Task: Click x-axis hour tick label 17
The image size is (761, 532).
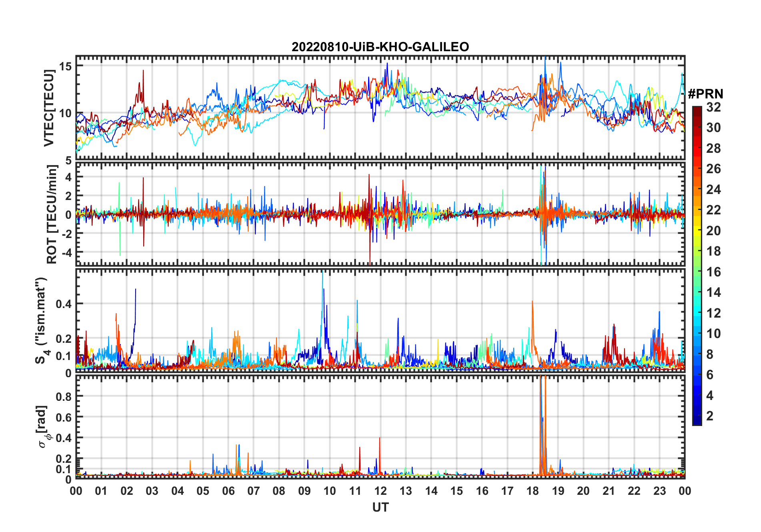Action: pyautogui.click(x=507, y=491)
